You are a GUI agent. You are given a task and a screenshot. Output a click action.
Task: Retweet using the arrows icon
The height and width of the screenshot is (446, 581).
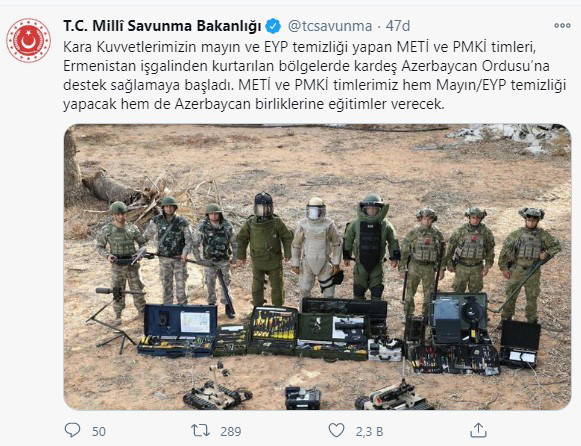(x=200, y=431)
